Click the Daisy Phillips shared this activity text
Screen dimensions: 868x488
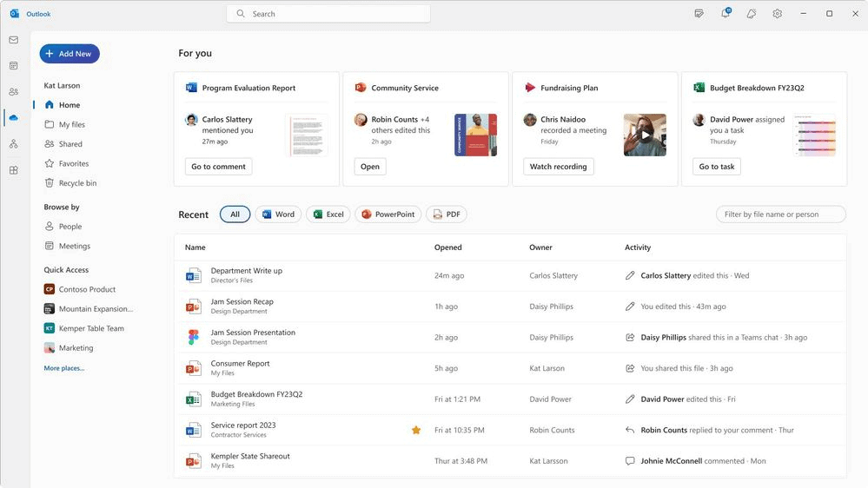point(724,337)
